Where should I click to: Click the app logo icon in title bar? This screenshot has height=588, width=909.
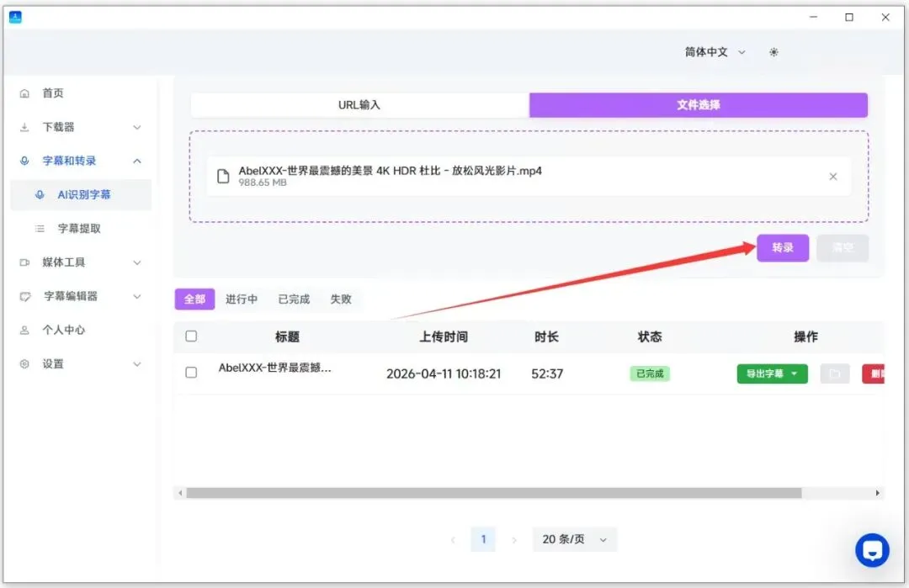(16, 18)
